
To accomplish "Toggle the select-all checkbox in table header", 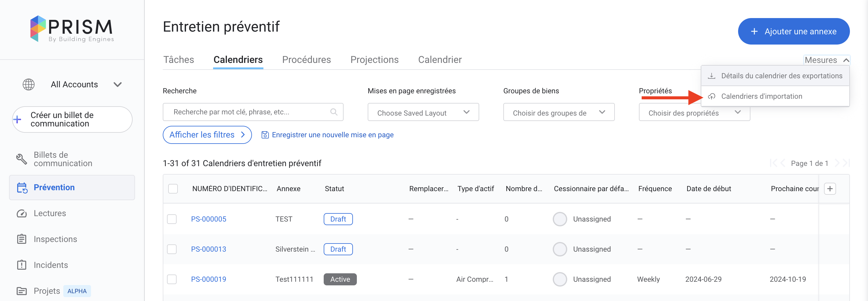I will pos(173,188).
